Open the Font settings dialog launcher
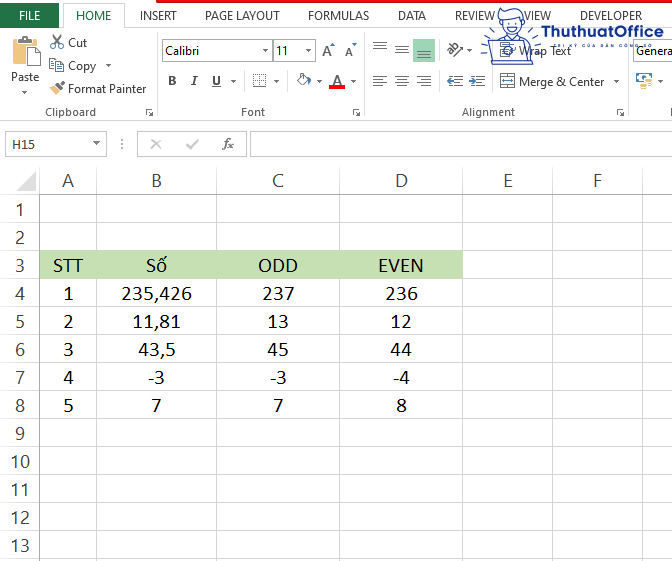This screenshot has height=561, width=672. pyautogui.click(x=356, y=112)
